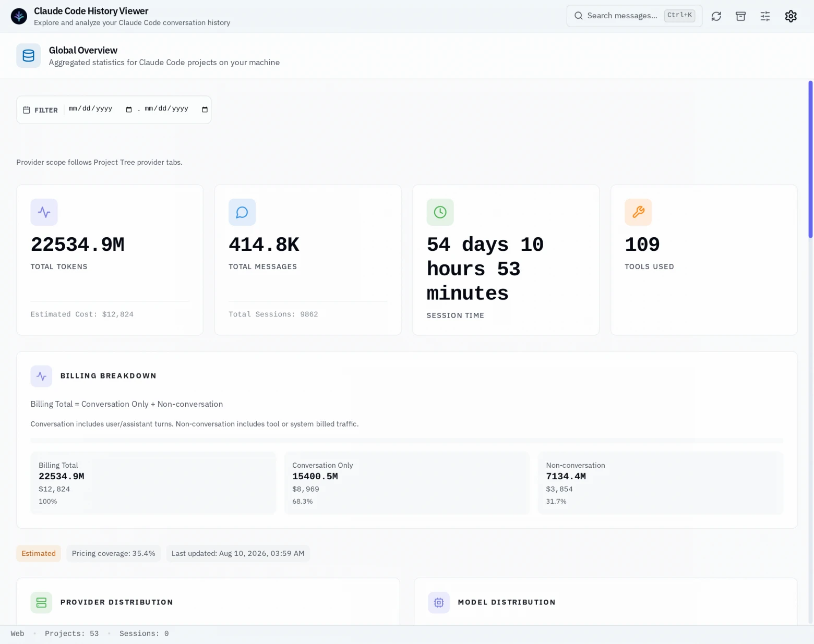Open the settings gear icon
Image resolution: width=814 pixels, height=644 pixels.
[x=791, y=16]
